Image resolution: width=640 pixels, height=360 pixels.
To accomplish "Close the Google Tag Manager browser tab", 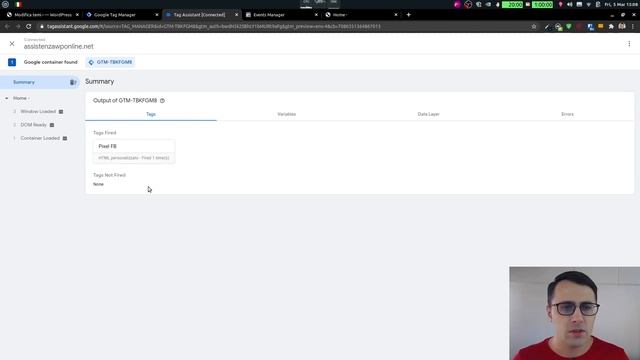I will pyautogui.click(x=157, y=15).
